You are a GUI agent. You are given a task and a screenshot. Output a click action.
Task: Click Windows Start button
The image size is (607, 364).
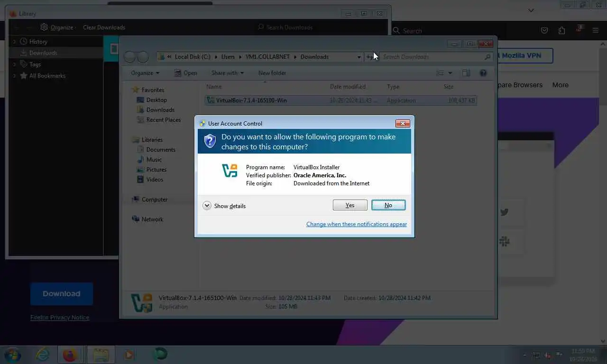pyautogui.click(x=12, y=355)
